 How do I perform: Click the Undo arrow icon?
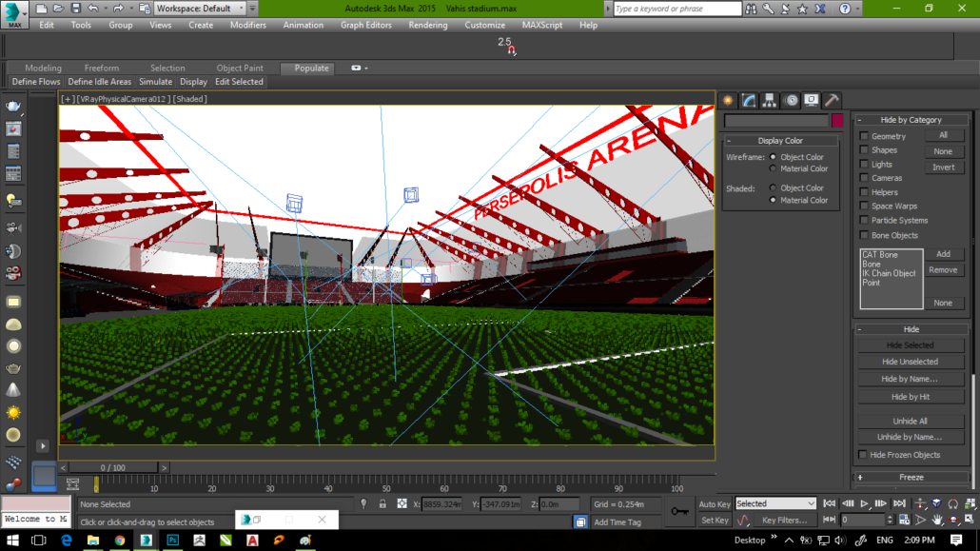click(93, 9)
